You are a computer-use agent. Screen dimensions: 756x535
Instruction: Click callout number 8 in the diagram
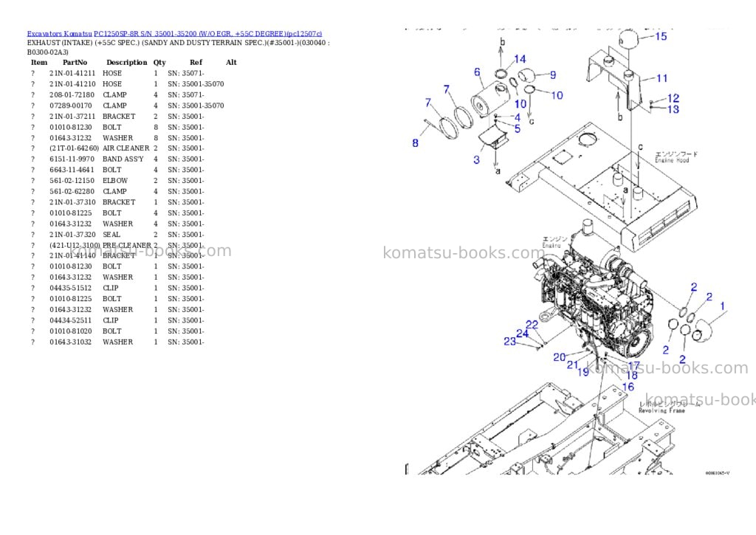click(415, 143)
